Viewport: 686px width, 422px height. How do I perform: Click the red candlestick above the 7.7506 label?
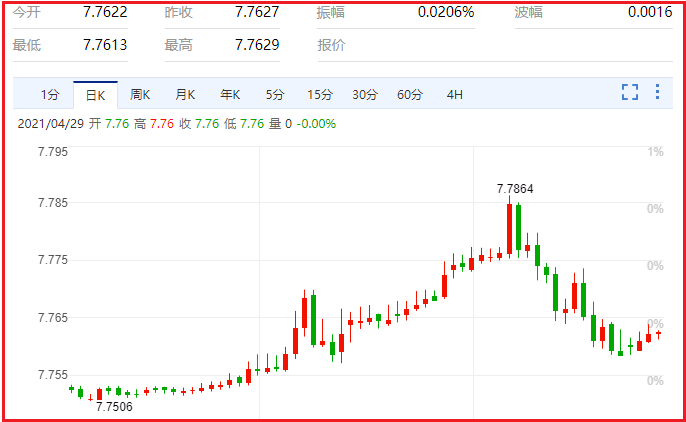(x=99, y=394)
